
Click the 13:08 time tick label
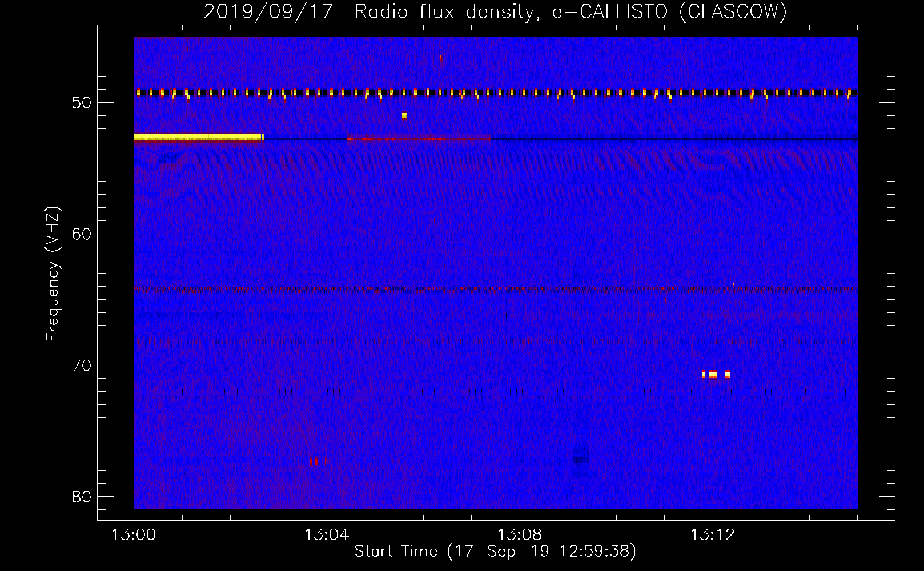(x=520, y=535)
